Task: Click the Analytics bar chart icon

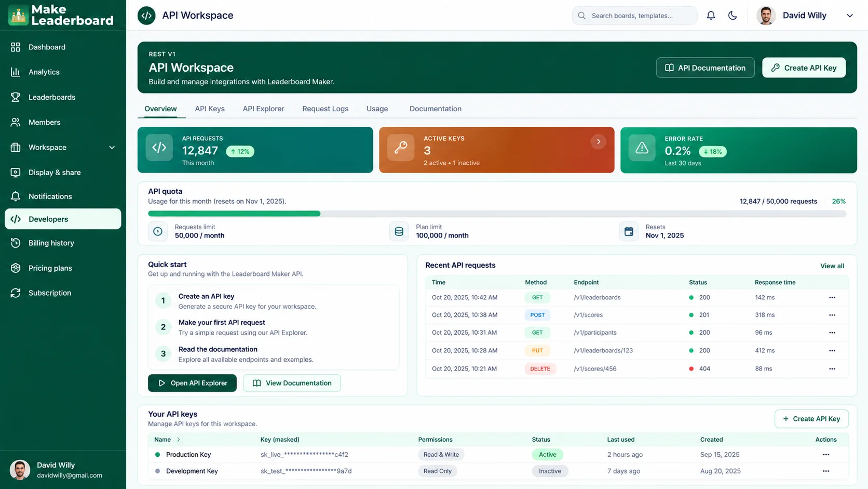Action: pyautogui.click(x=16, y=72)
